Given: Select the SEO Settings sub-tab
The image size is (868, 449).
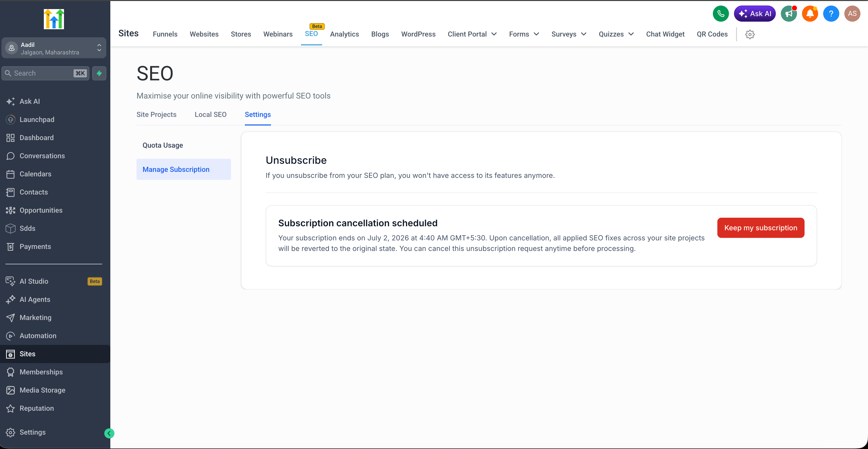Looking at the screenshot, I should click(258, 115).
